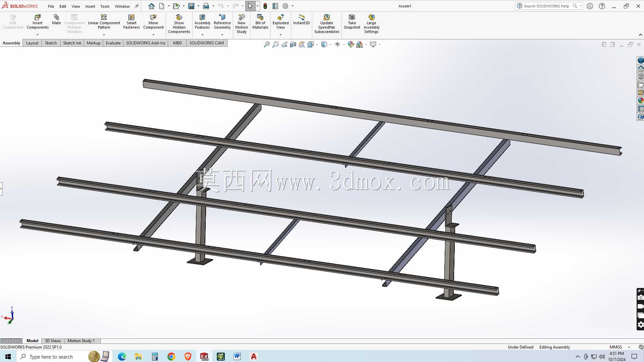
Task: Start a New Motion Study
Action: click(241, 24)
